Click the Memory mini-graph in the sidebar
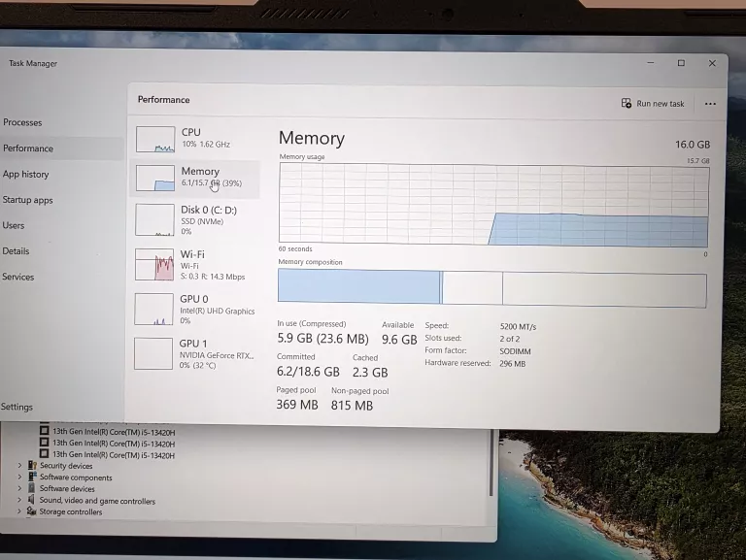This screenshot has width=746, height=560. [154, 178]
